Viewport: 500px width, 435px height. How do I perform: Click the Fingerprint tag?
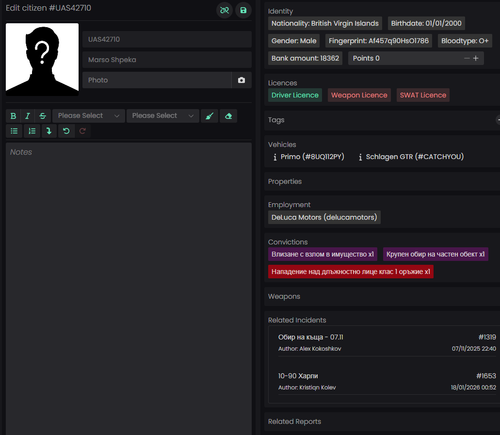(x=379, y=41)
